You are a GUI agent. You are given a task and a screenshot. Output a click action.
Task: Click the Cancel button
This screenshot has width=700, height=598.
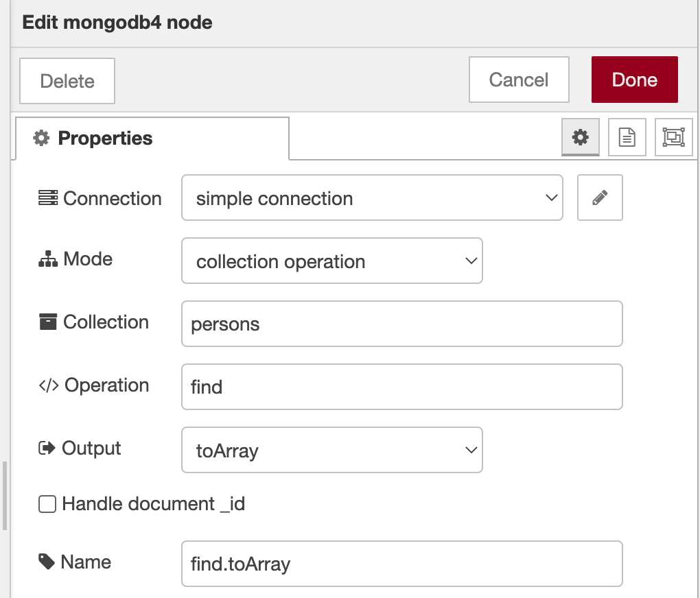(x=519, y=80)
